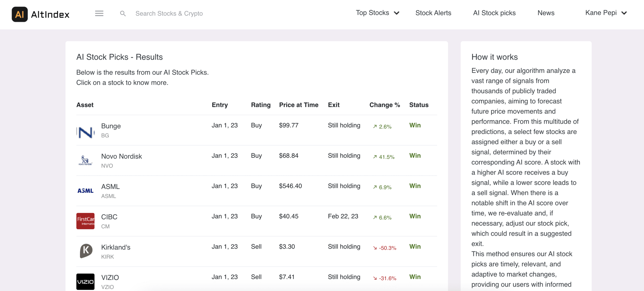Click down-arrow icon beside -31.6%
The height and width of the screenshot is (291, 644).
[x=375, y=278]
